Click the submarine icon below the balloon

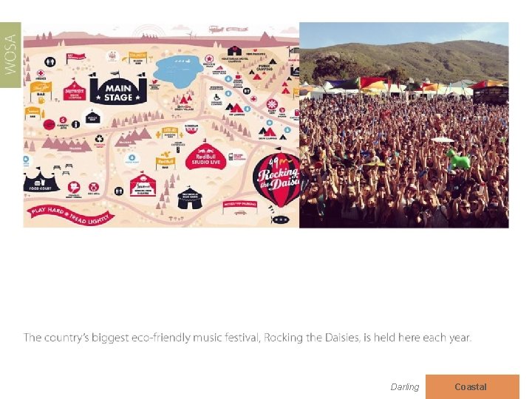pyautogui.click(x=280, y=219)
